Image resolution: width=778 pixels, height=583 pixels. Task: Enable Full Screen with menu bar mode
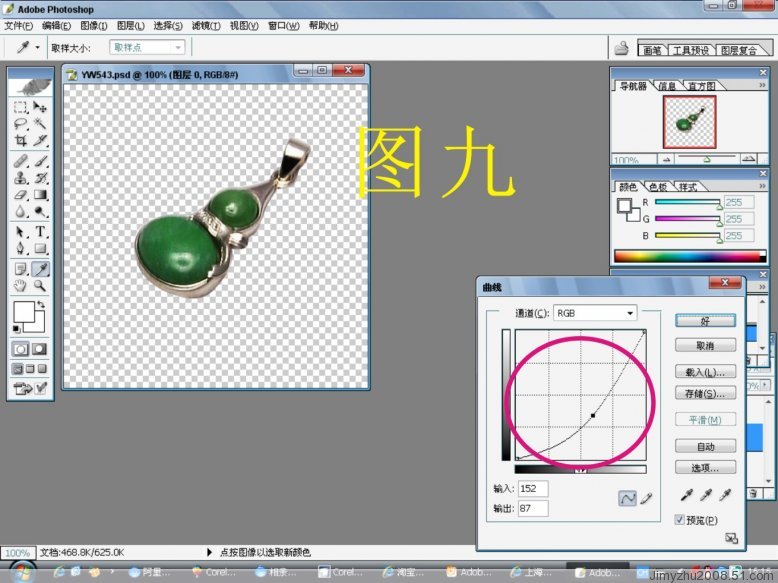[x=30, y=369]
